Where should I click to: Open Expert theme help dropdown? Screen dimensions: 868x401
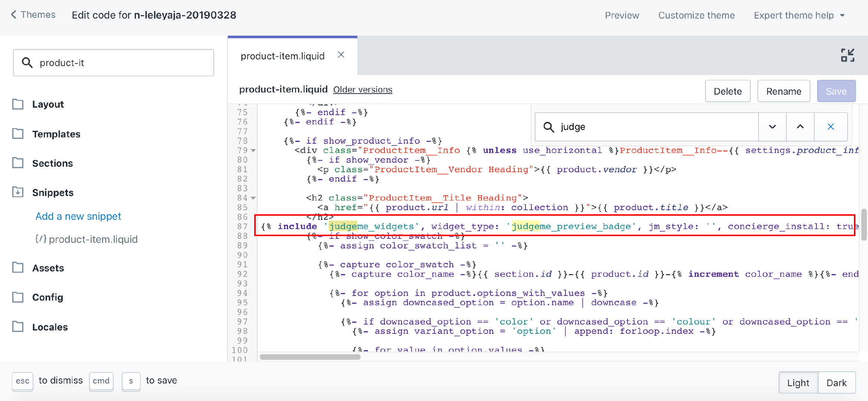pyautogui.click(x=799, y=15)
